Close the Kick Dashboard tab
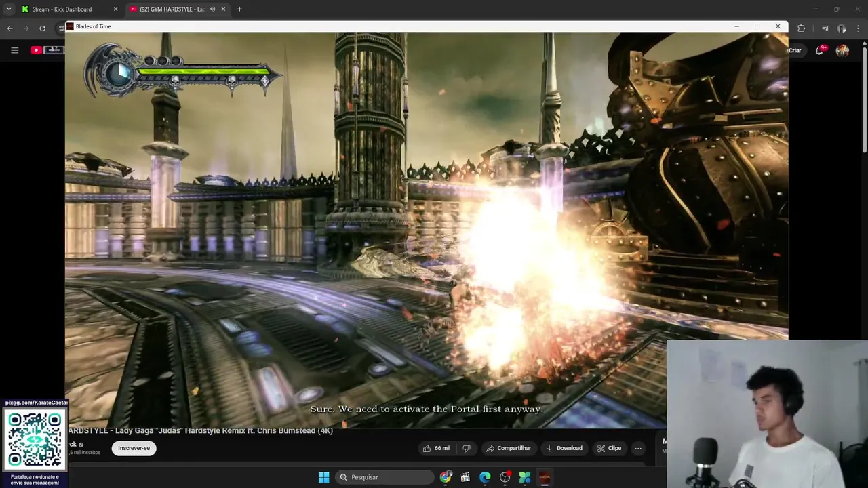Screen dimensions: 868x488 (115, 9)
